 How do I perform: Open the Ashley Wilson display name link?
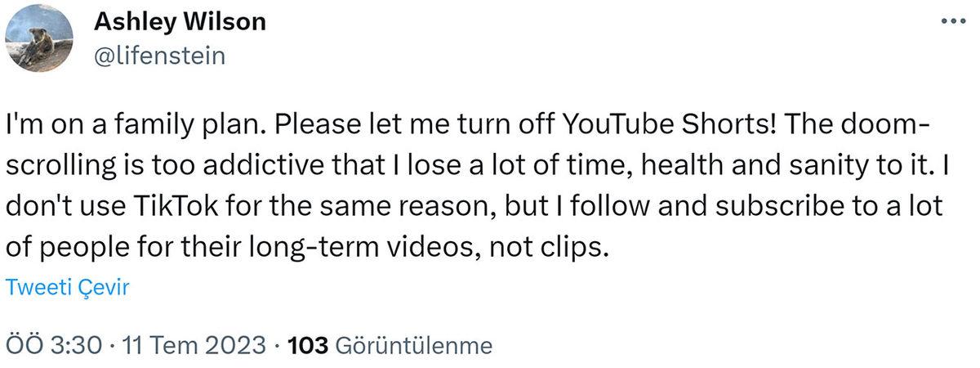pos(180,22)
